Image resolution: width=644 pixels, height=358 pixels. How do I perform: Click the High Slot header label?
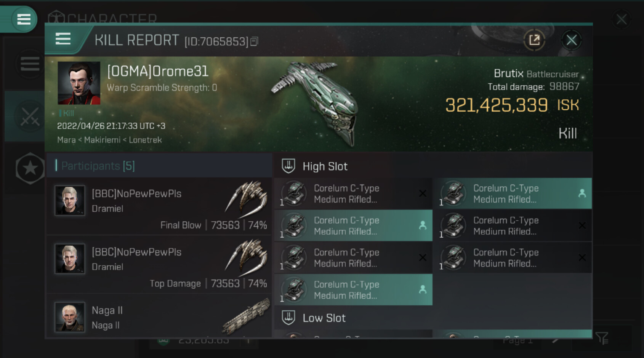click(x=325, y=166)
